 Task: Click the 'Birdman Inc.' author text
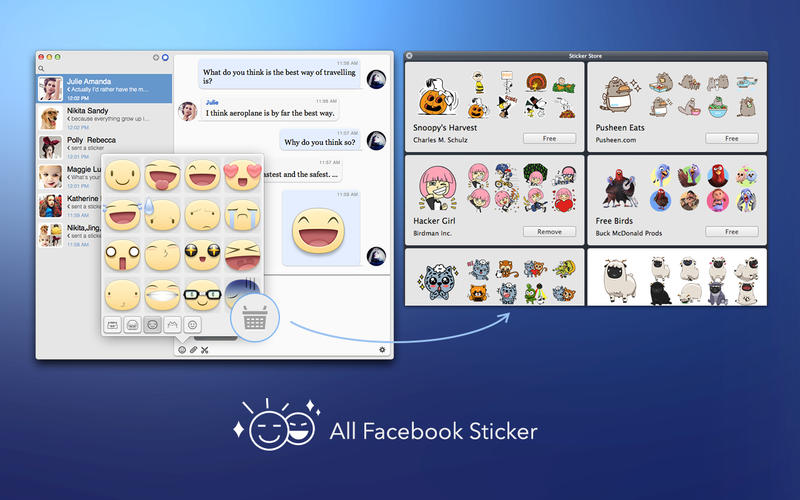[432, 233]
